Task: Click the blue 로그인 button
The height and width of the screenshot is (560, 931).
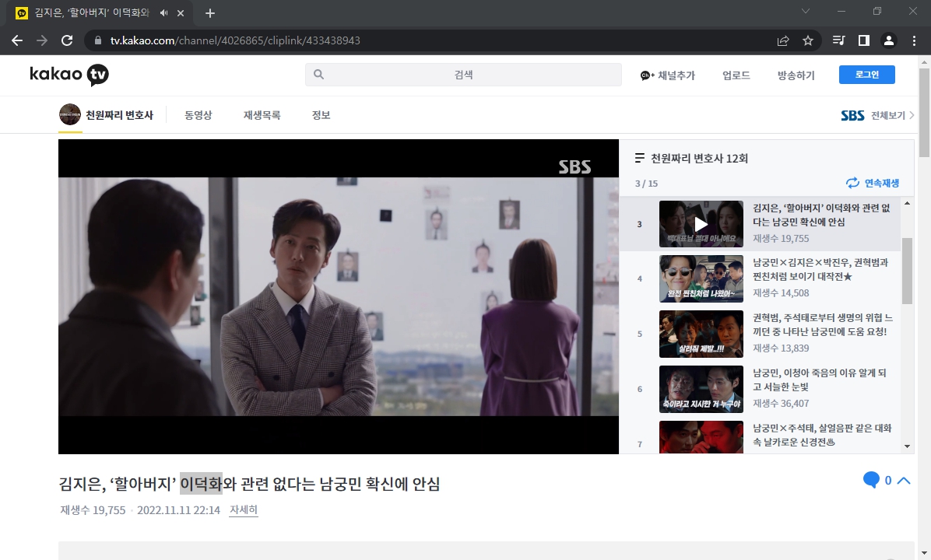Action: (x=867, y=75)
